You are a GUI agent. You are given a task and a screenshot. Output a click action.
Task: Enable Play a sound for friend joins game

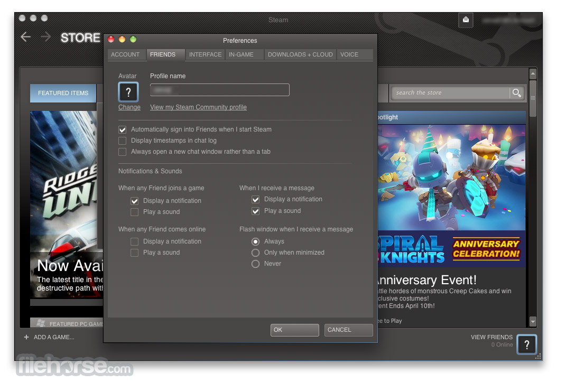tap(135, 212)
